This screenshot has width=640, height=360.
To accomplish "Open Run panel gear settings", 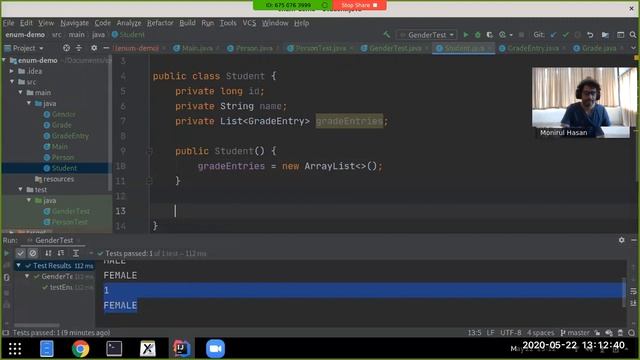I will point(621,240).
